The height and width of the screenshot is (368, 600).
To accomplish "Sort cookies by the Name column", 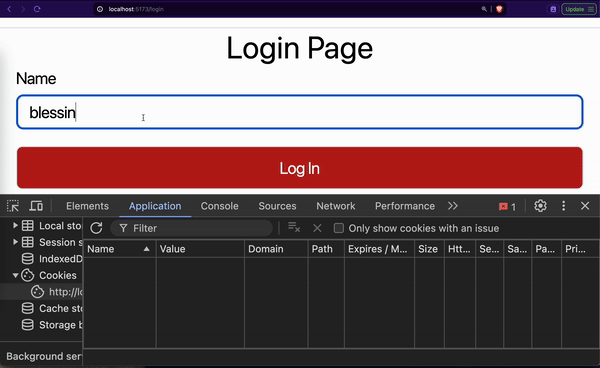I will click(x=119, y=249).
